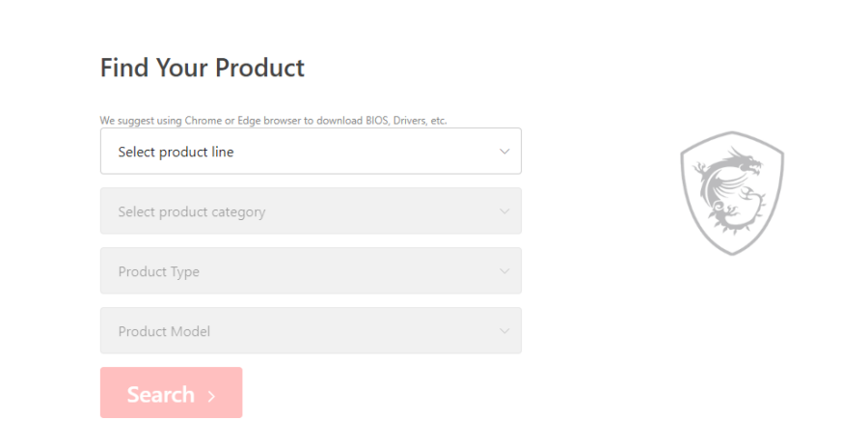This screenshot has height=448, width=868.
Task: Click the word "Search" on the button
Action: [x=160, y=394]
